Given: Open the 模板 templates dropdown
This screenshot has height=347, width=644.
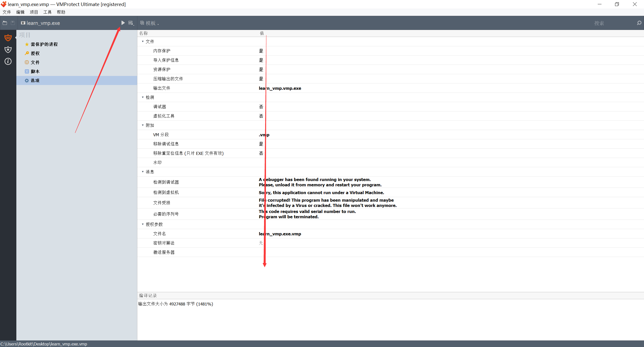Looking at the screenshot, I should point(150,23).
